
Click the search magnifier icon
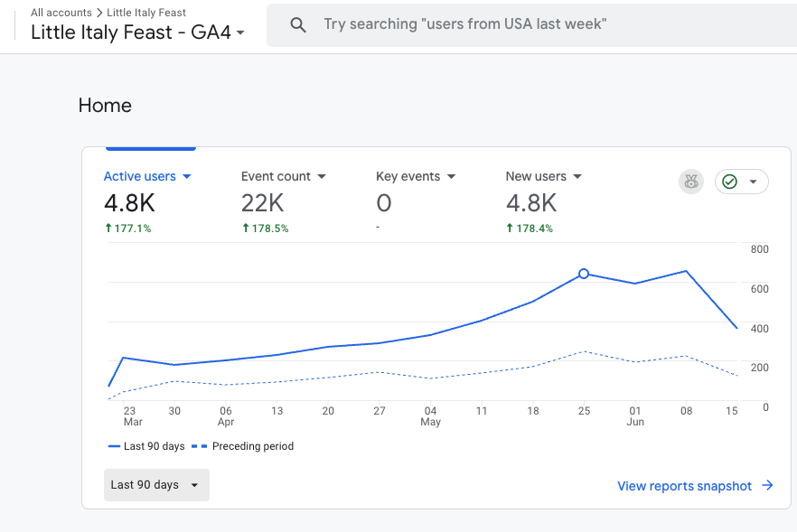click(x=298, y=25)
